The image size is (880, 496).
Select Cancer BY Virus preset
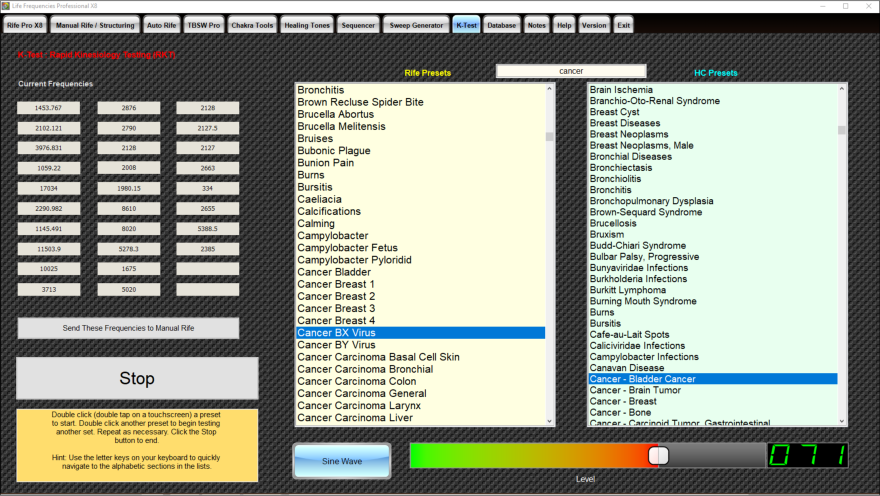420,345
